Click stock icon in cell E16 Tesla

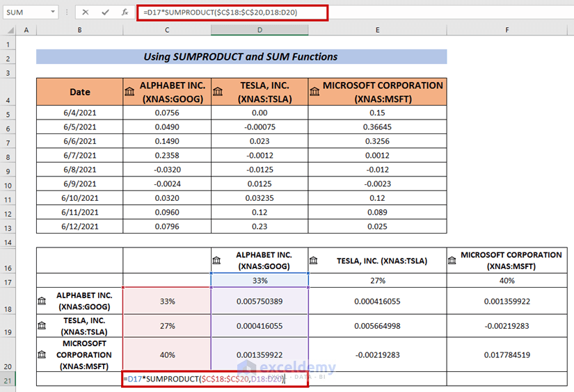pyautogui.click(x=314, y=261)
